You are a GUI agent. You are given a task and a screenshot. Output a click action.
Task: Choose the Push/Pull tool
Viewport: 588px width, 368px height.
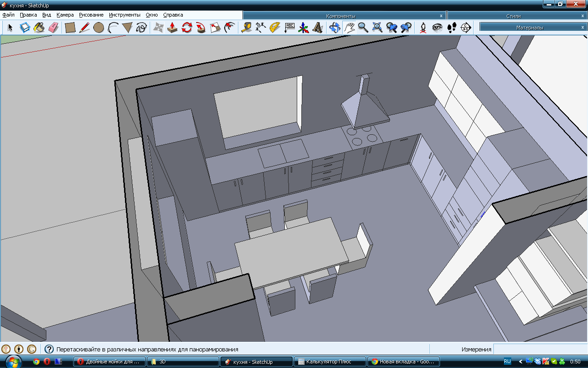point(172,28)
